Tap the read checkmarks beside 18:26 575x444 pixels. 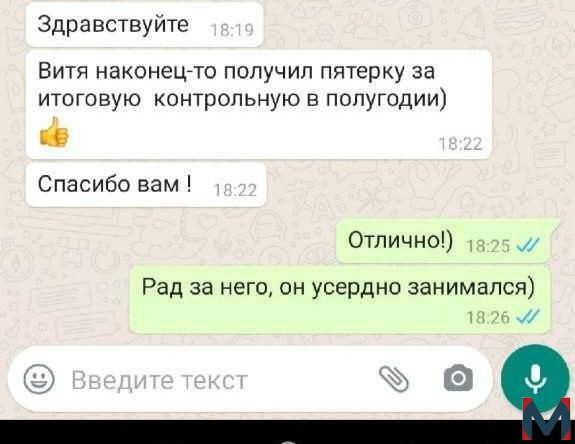point(528,316)
